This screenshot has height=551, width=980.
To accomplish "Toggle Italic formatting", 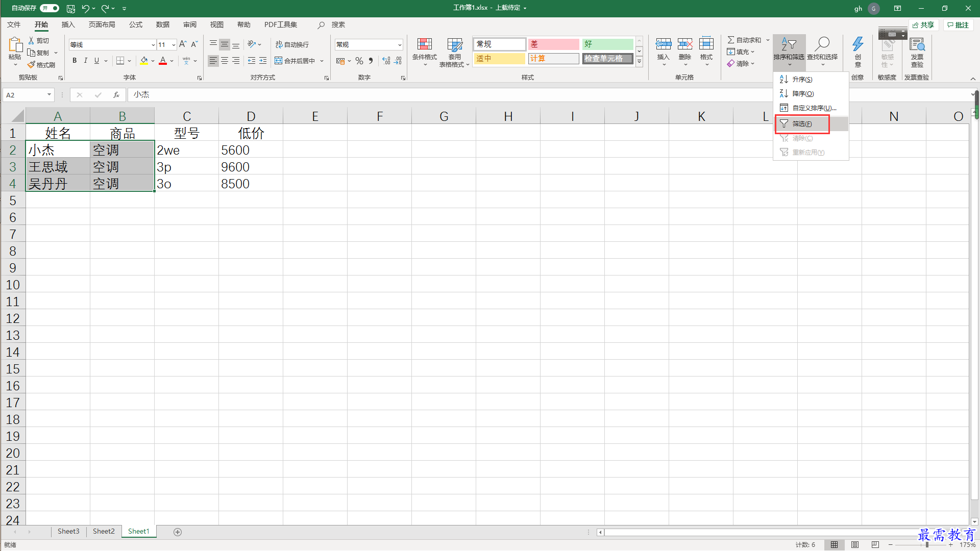I will pyautogui.click(x=86, y=61).
